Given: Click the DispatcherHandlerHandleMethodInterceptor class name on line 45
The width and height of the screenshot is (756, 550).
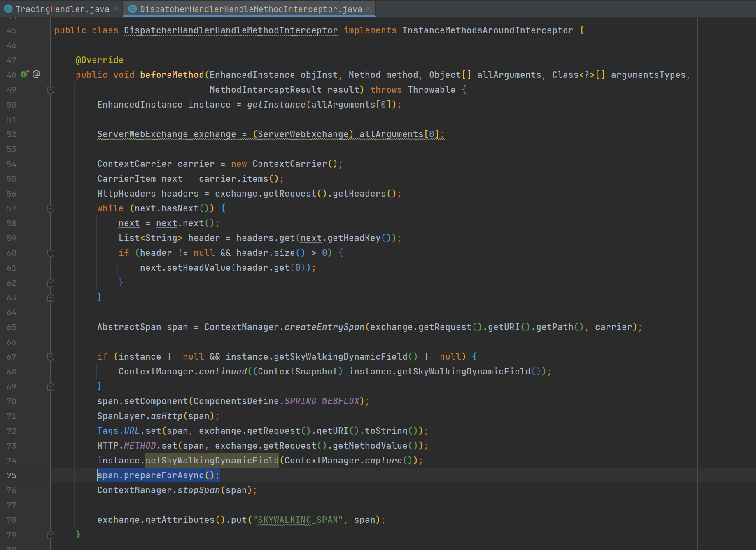Looking at the screenshot, I should (231, 30).
